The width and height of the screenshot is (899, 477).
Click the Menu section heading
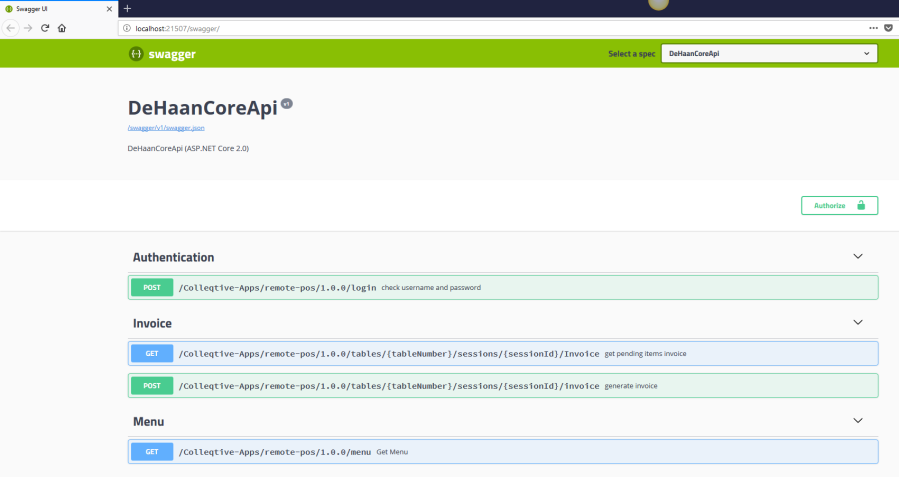148,421
